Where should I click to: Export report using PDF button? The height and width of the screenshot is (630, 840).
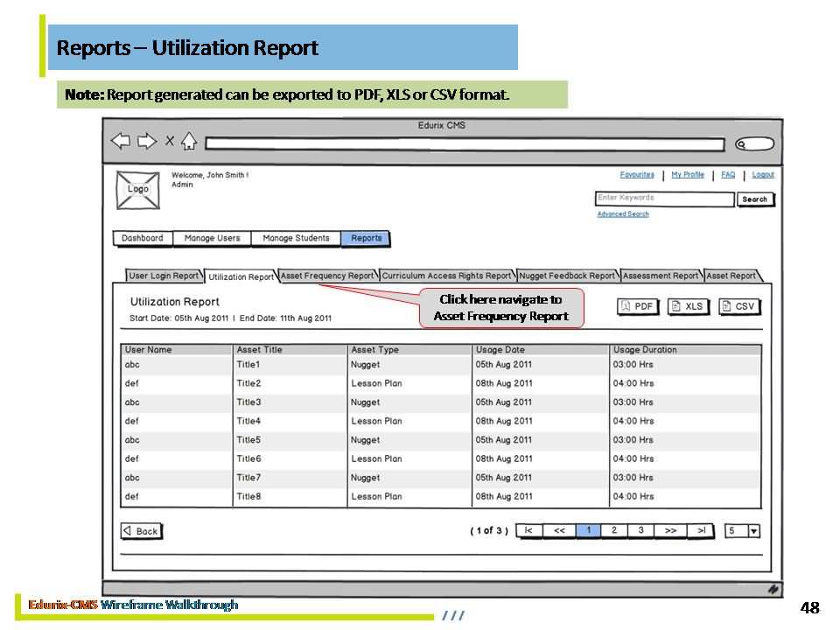click(638, 306)
